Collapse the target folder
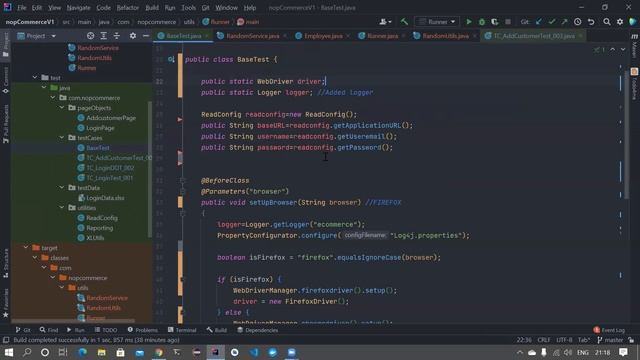 pyautogui.click(x=26, y=247)
